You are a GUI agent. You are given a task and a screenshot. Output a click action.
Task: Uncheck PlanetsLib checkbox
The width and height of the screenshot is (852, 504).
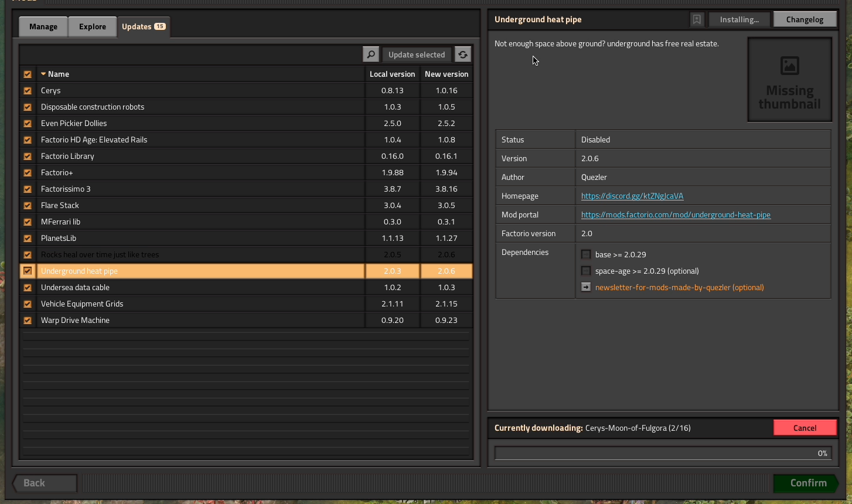pyautogui.click(x=28, y=239)
